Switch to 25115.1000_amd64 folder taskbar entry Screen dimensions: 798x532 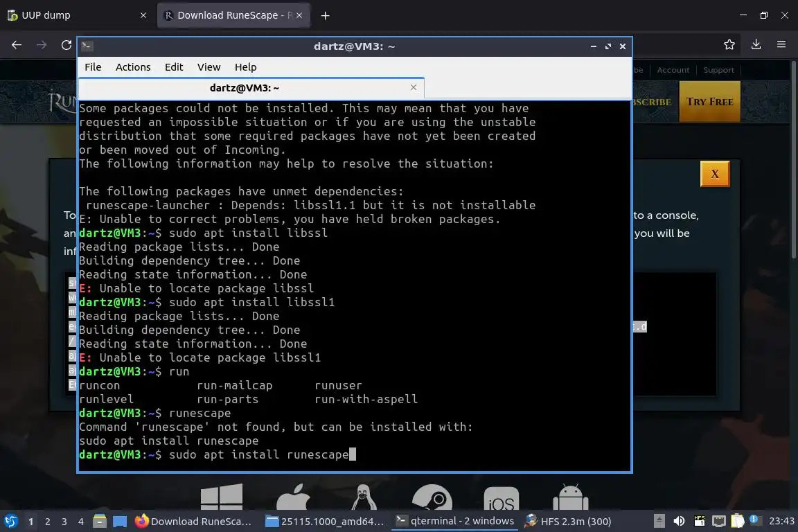pos(325,522)
